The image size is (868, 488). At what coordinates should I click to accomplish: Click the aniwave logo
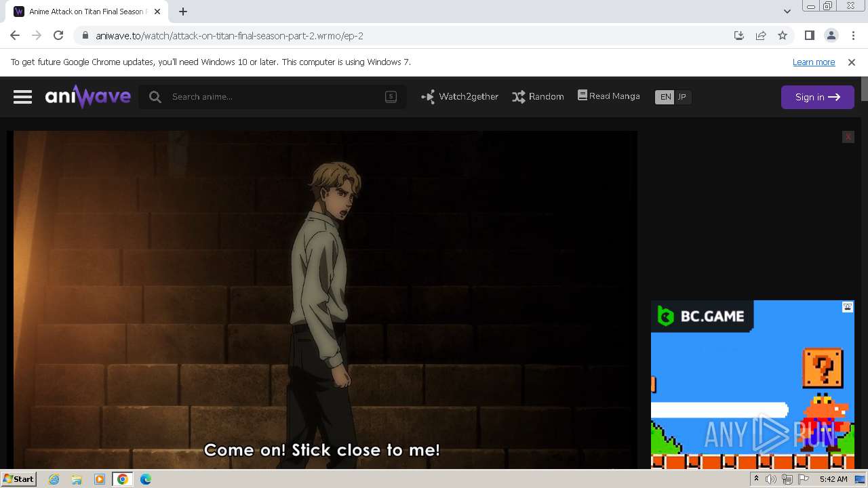click(88, 97)
